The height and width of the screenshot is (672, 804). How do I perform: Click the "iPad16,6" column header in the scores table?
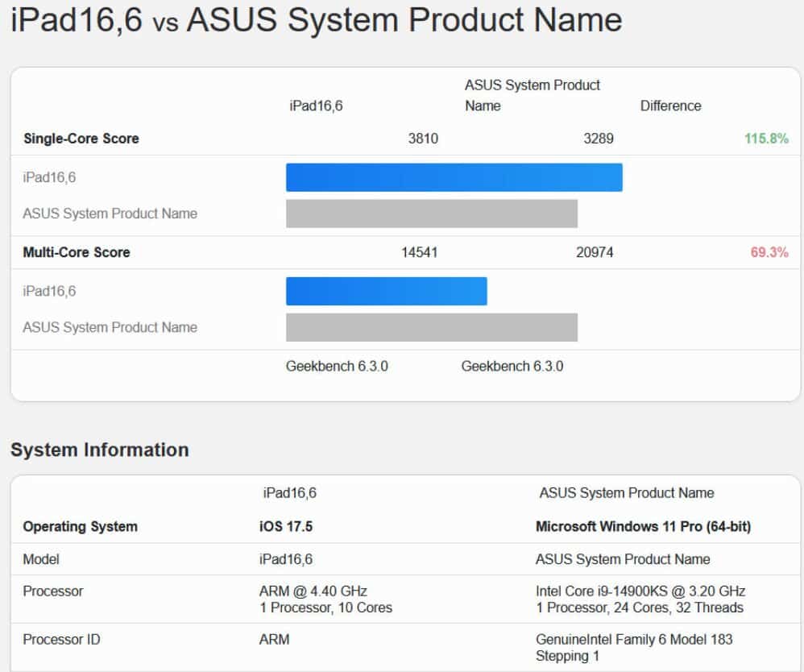click(x=317, y=106)
